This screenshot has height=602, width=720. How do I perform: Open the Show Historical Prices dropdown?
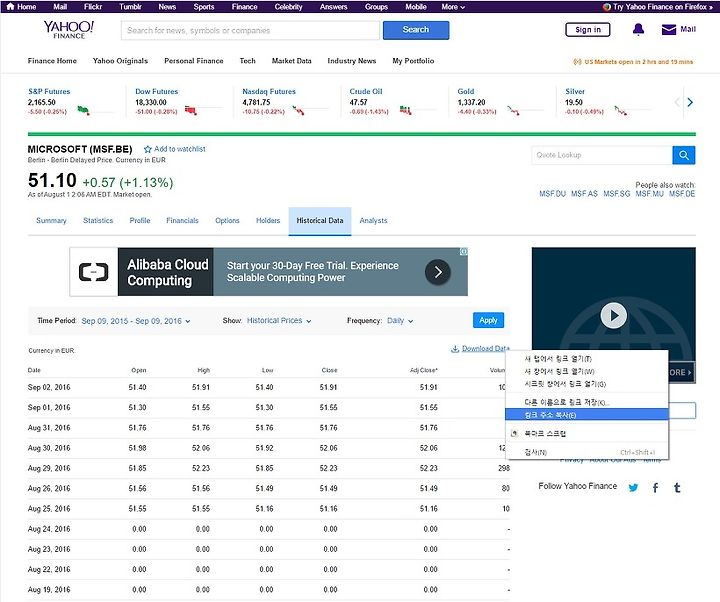(x=279, y=321)
